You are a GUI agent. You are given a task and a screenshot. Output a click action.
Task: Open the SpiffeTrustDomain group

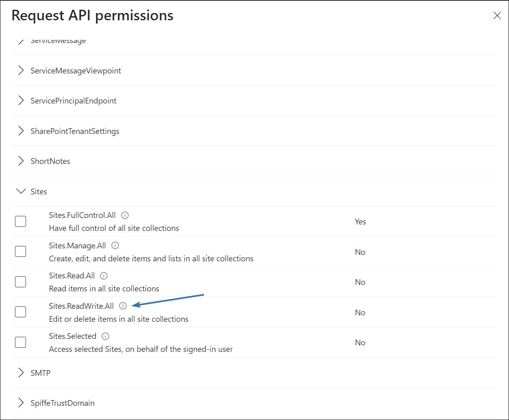20,403
